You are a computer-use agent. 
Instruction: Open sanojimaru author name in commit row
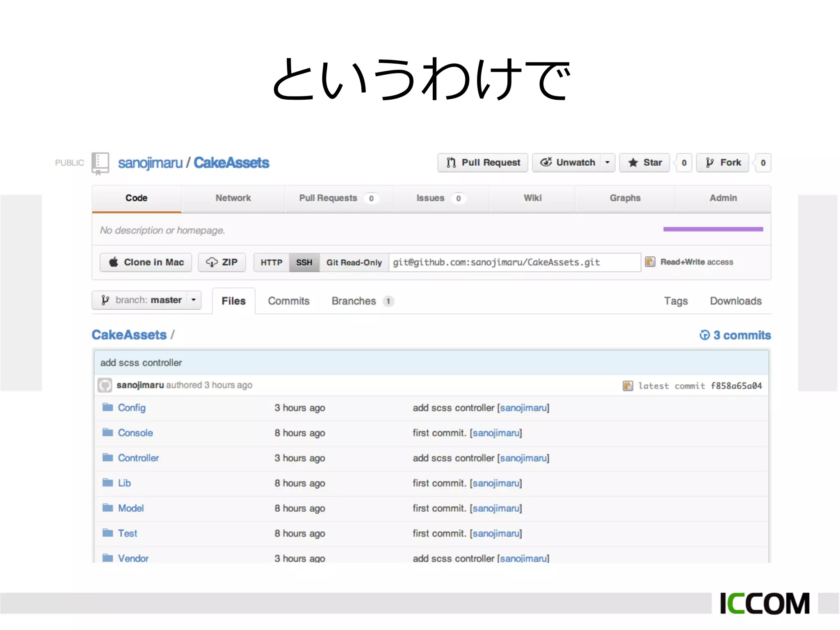(140, 385)
